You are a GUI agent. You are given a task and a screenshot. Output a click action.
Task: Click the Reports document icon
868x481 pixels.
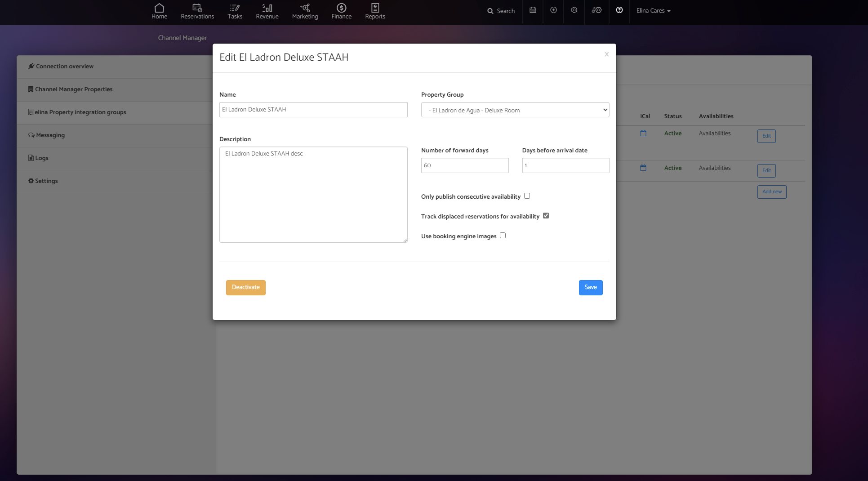pyautogui.click(x=375, y=8)
